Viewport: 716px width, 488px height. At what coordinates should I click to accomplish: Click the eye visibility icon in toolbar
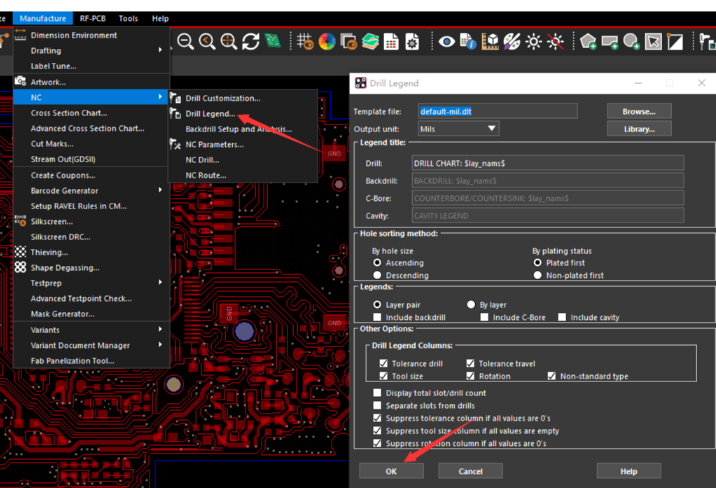[x=447, y=42]
